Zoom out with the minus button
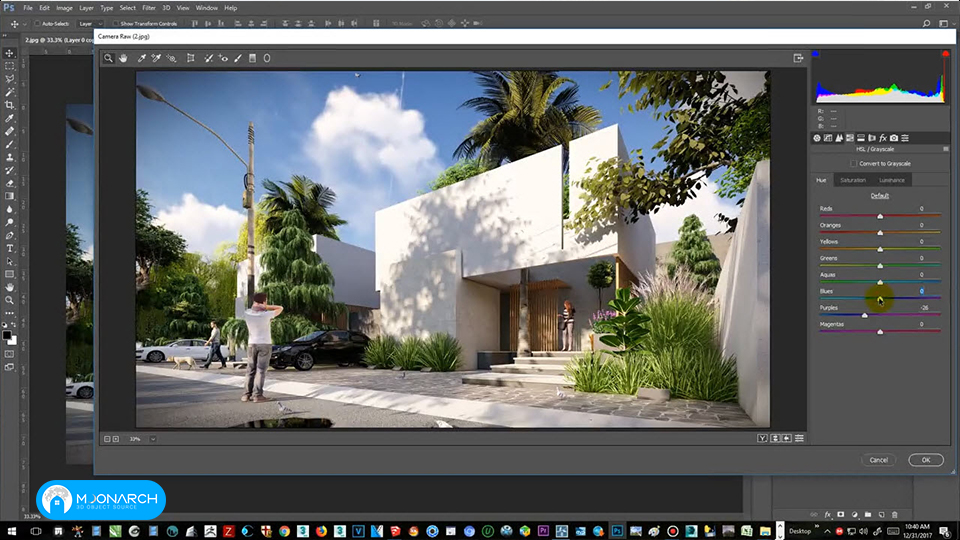This screenshot has height=540, width=960. 107,439
